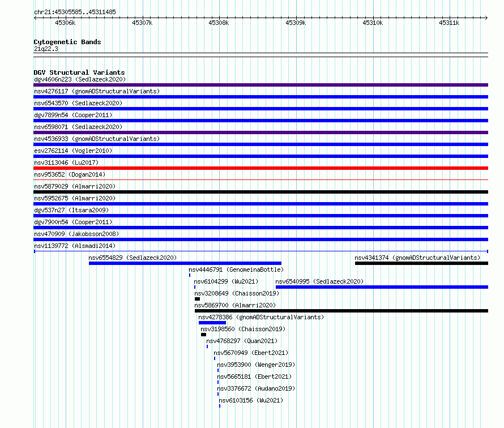Click the blue bar under nsv6554829
504x428 pixels.
185,263
